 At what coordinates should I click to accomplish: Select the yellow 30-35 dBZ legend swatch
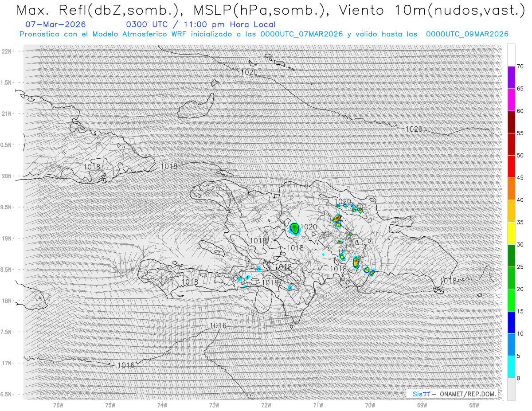tap(511, 233)
